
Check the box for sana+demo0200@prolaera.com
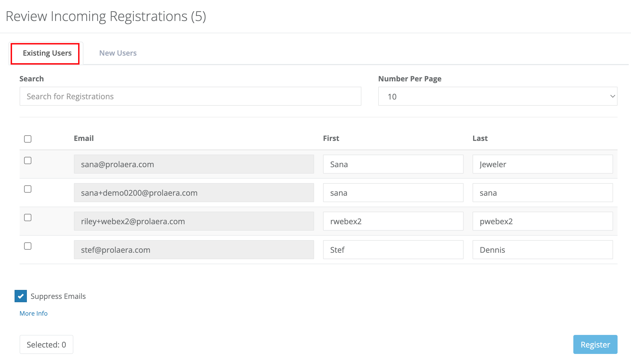(x=28, y=189)
